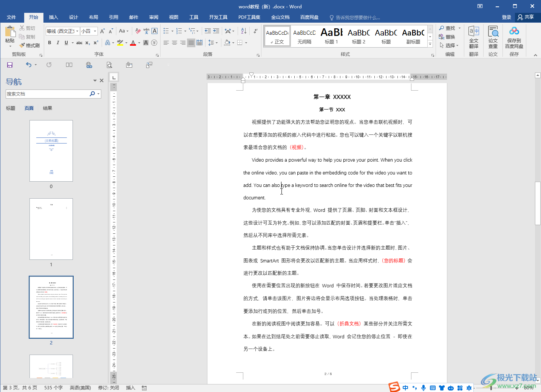Apply subscript formatting
The width and height of the screenshot is (541, 392).
pyautogui.click(x=88, y=43)
